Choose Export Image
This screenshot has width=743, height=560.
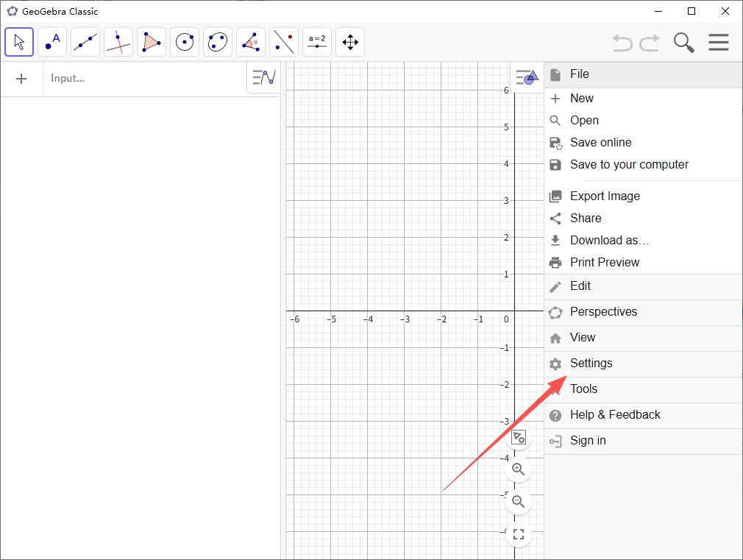(644, 196)
